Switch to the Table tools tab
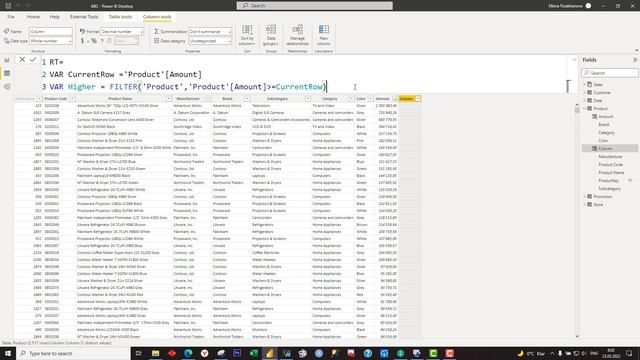Viewport: 640px width, 360px height. [120, 17]
